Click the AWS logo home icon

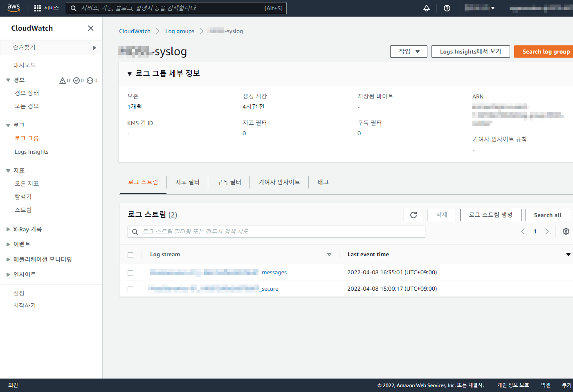point(13,8)
